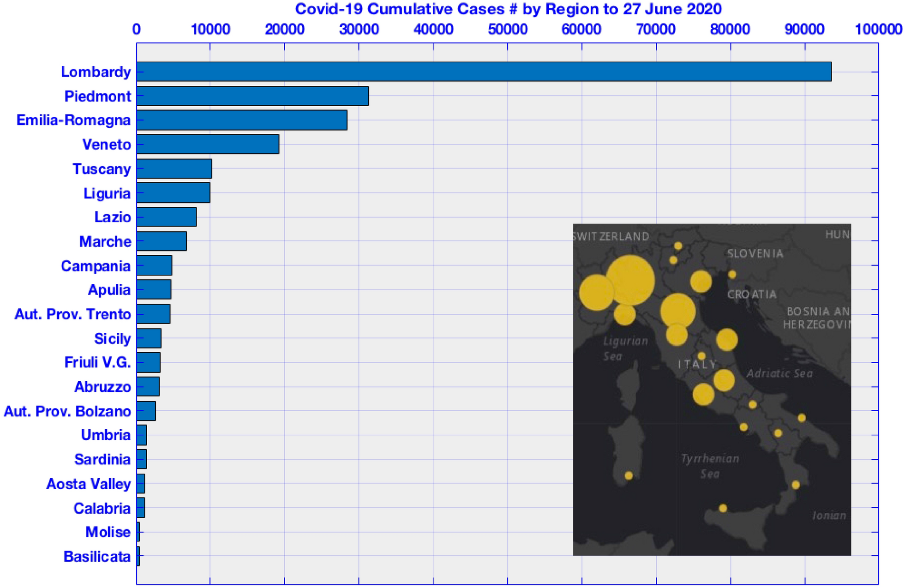Click the Sardinia label
This screenshot has height=588, width=905.
click(x=103, y=460)
